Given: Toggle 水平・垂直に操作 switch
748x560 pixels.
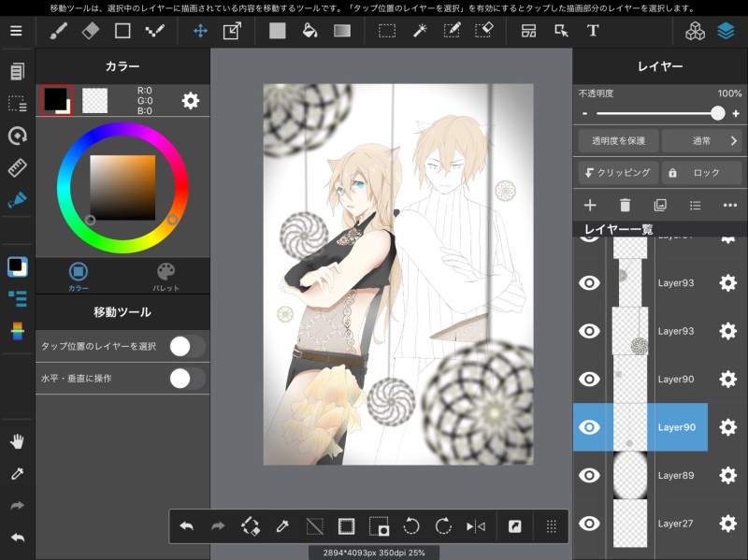Looking at the screenshot, I should [x=188, y=379].
